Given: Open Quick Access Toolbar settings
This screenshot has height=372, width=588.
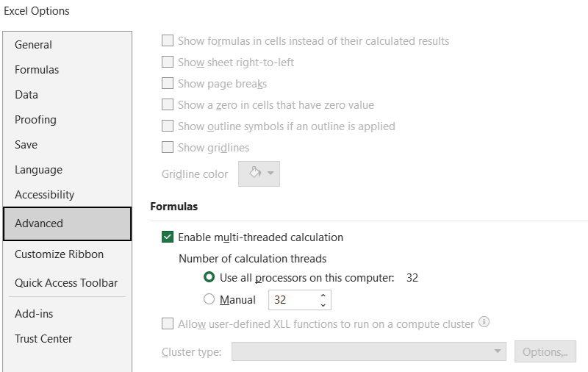Looking at the screenshot, I should pos(66,283).
